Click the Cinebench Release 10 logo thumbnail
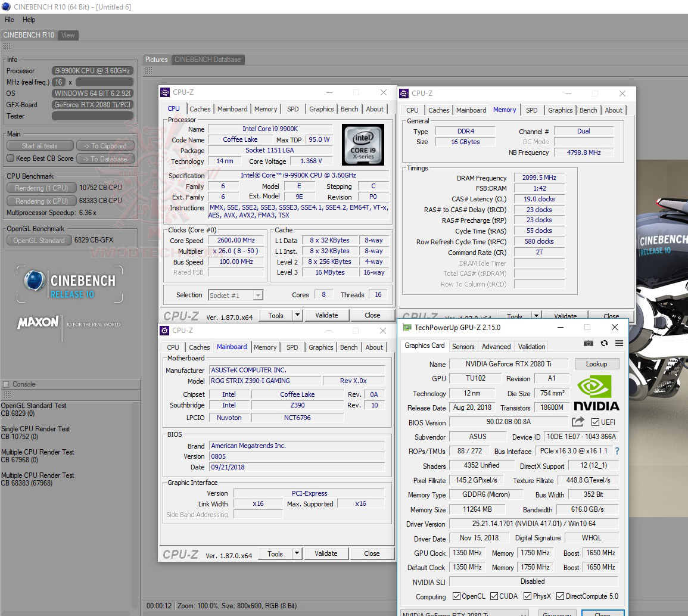This screenshot has height=616, width=688. pos(69,285)
